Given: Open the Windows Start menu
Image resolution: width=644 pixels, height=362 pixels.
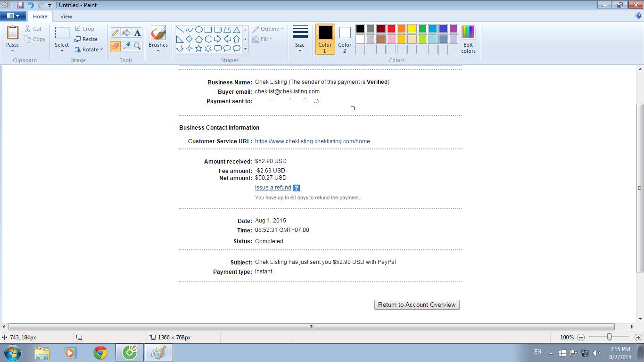Looking at the screenshot, I should pyautogui.click(x=12, y=353).
